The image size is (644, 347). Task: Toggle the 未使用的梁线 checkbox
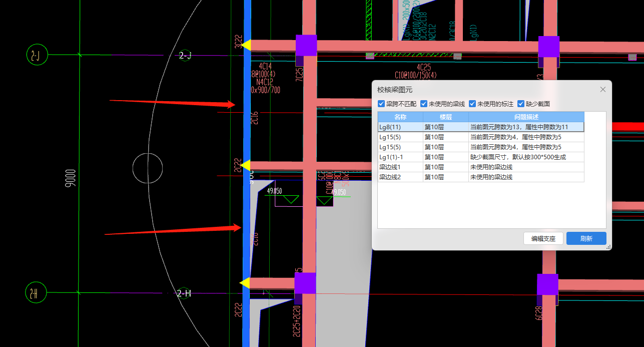click(x=424, y=104)
